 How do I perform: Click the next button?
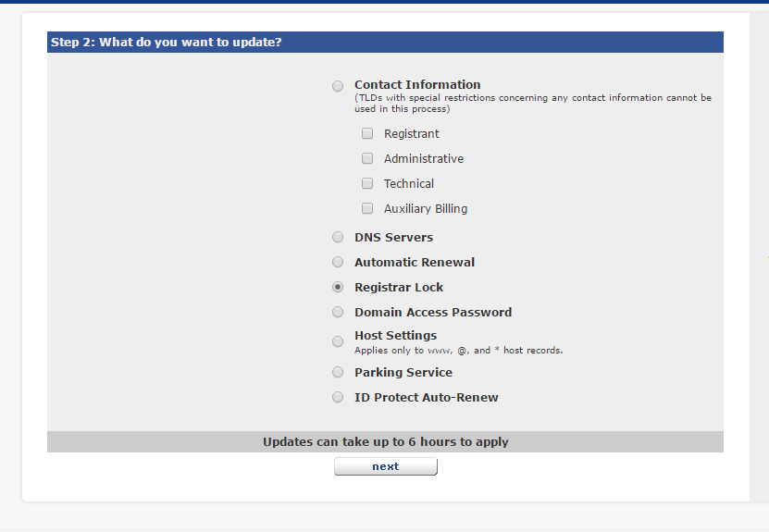(x=386, y=466)
